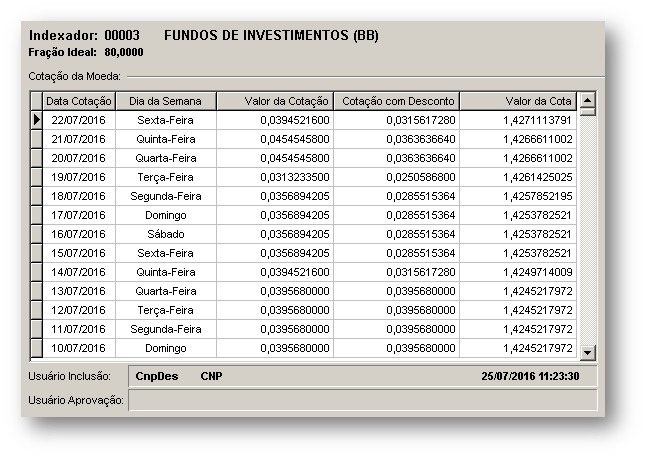647x459 pixels.
Task: Click Terça-Feira cell in 12/07/2016 row
Action: (166, 310)
